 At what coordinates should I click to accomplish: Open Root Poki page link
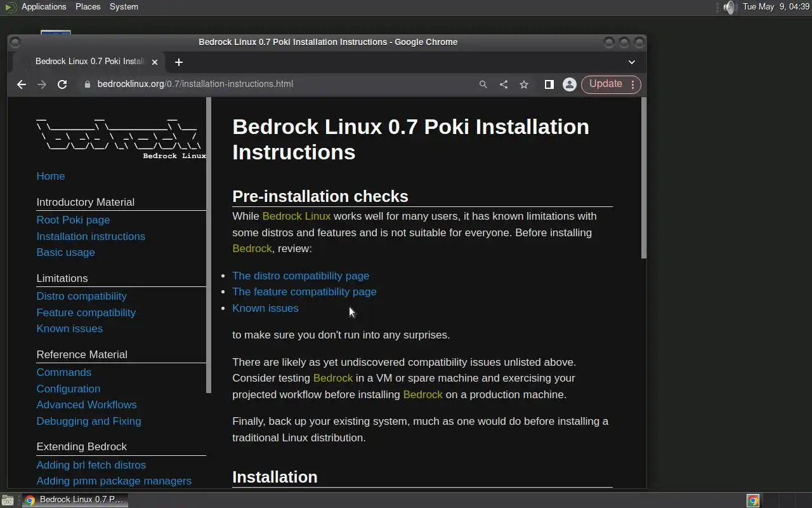click(x=73, y=220)
